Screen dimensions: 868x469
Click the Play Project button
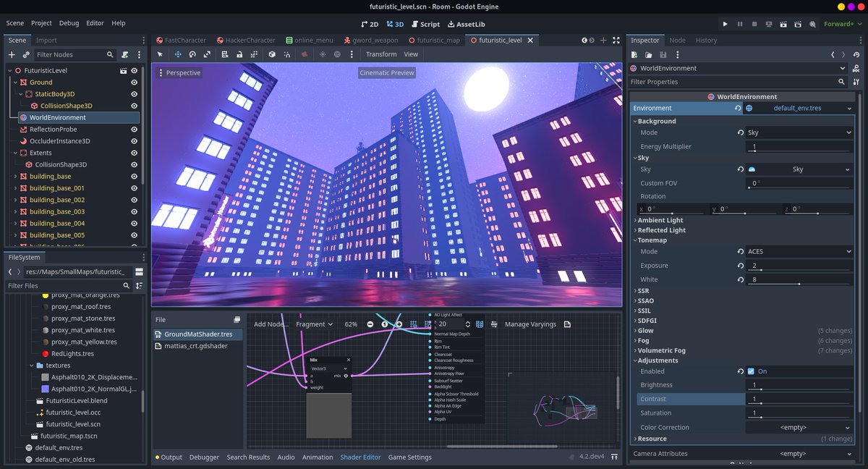[726, 24]
